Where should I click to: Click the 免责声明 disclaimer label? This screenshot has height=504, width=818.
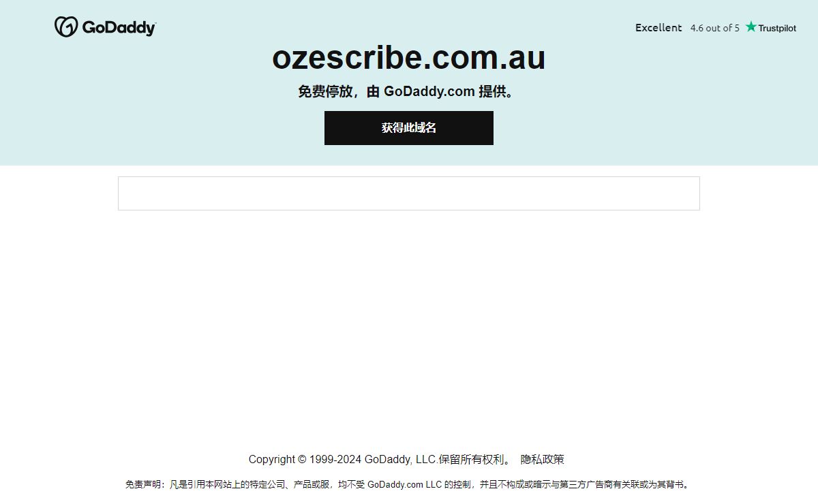[144, 485]
